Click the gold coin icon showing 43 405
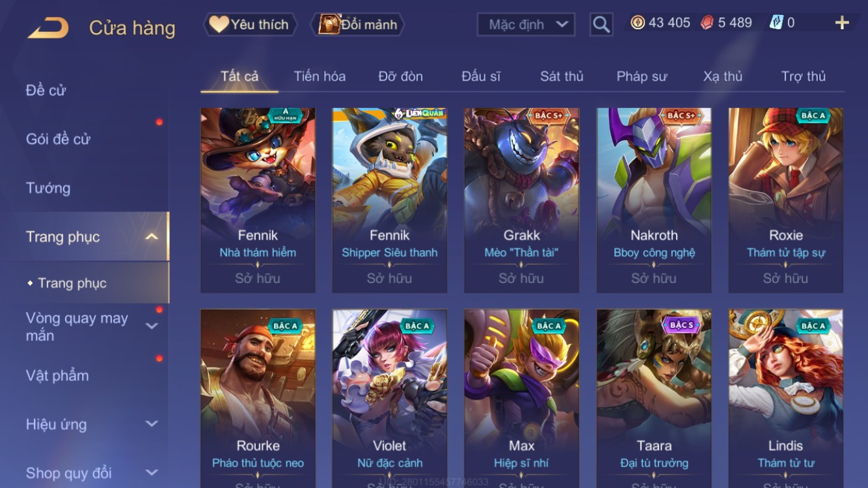Image resolution: width=868 pixels, height=488 pixels. pyautogui.click(x=638, y=23)
